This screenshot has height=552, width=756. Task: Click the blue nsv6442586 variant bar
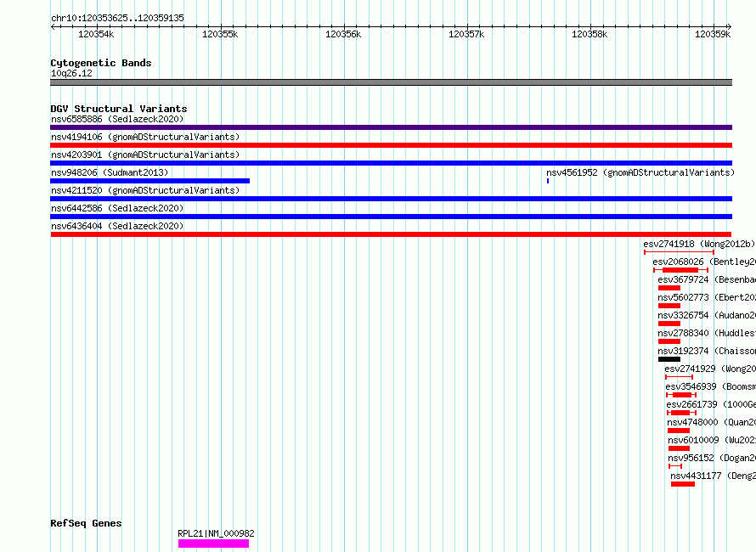pos(391,217)
